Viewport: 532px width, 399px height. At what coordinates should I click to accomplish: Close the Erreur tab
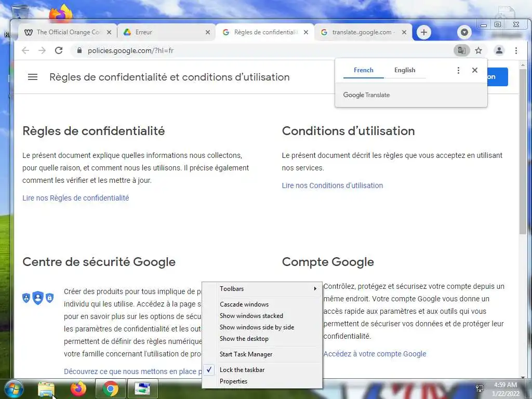point(208,32)
